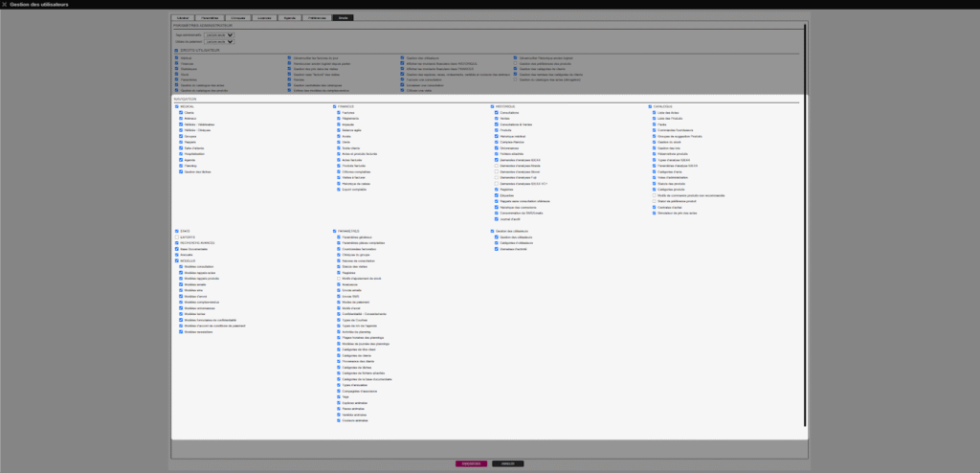
Task: Enable the EXPORTS checkbox
Action: [x=176, y=236]
